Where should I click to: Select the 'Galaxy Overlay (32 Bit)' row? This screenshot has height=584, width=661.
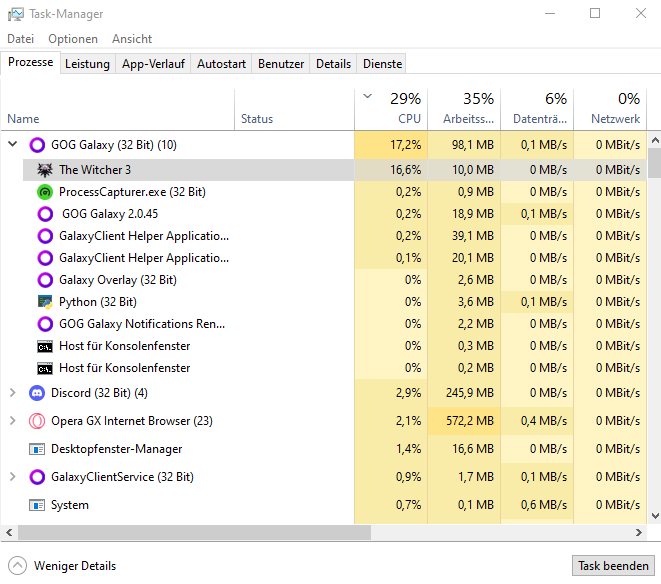[x=335, y=280]
